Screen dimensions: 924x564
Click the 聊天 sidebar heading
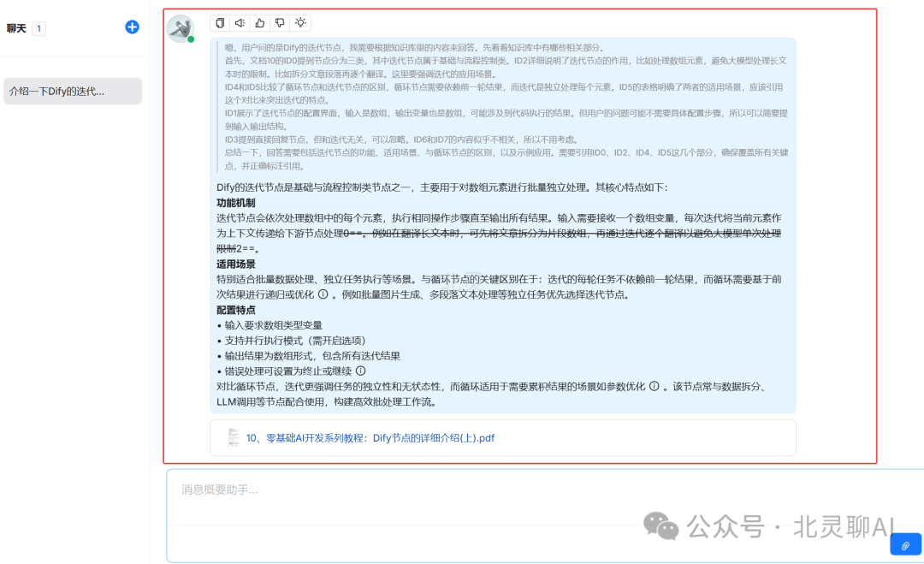click(16, 28)
